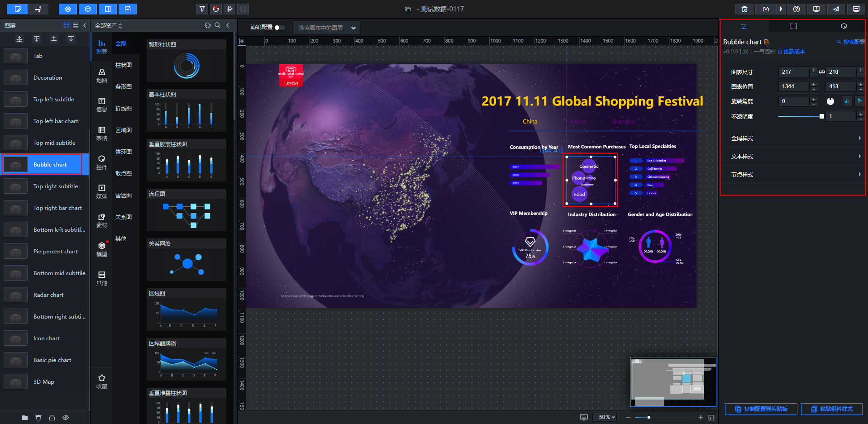Add the 关系网络 component thumbnail
Viewport: 868px width, 424px height.
click(x=186, y=260)
